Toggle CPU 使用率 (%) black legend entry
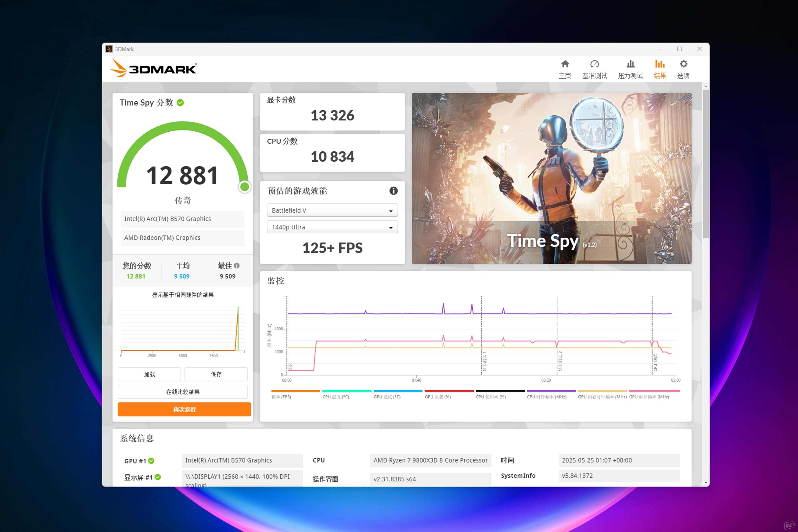 (x=500, y=394)
